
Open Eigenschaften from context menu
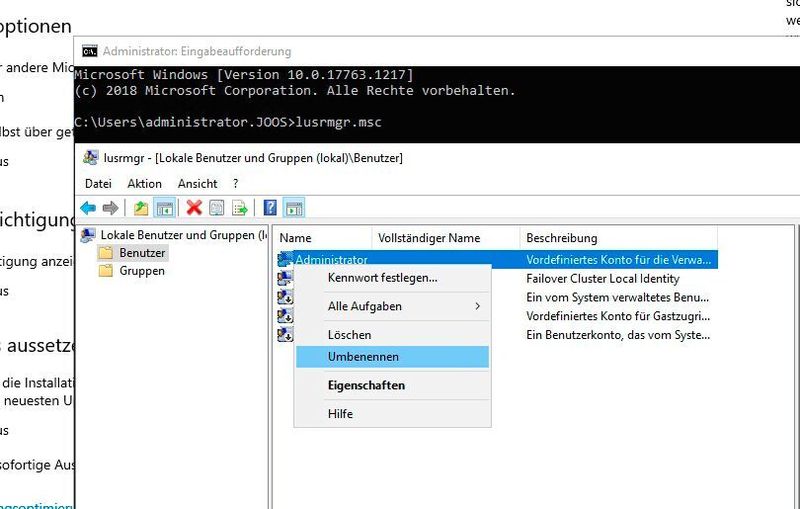pyautogui.click(x=392, y=386)
